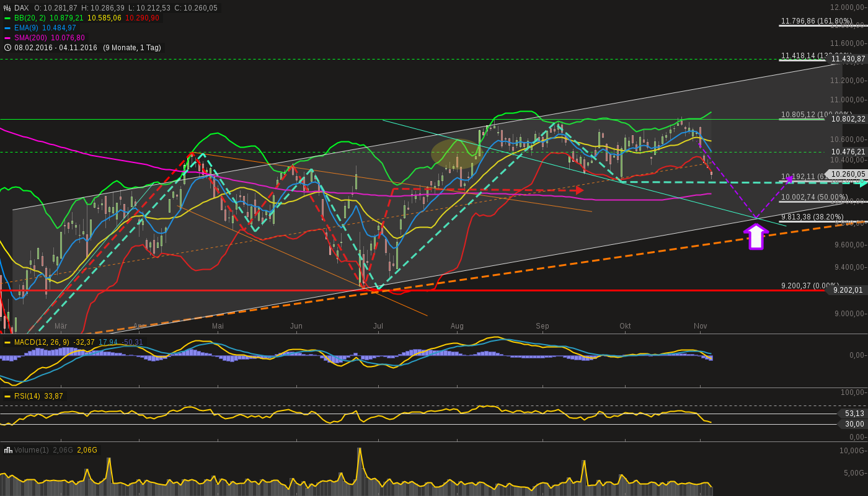Select the red line price tag 9.202,01
Screen dimensions: 868x496
pos(846,290)
